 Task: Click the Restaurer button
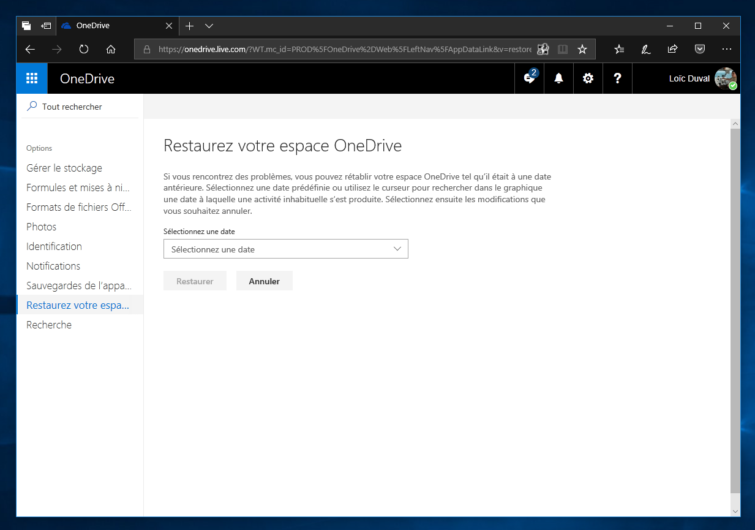coord(195,281)
